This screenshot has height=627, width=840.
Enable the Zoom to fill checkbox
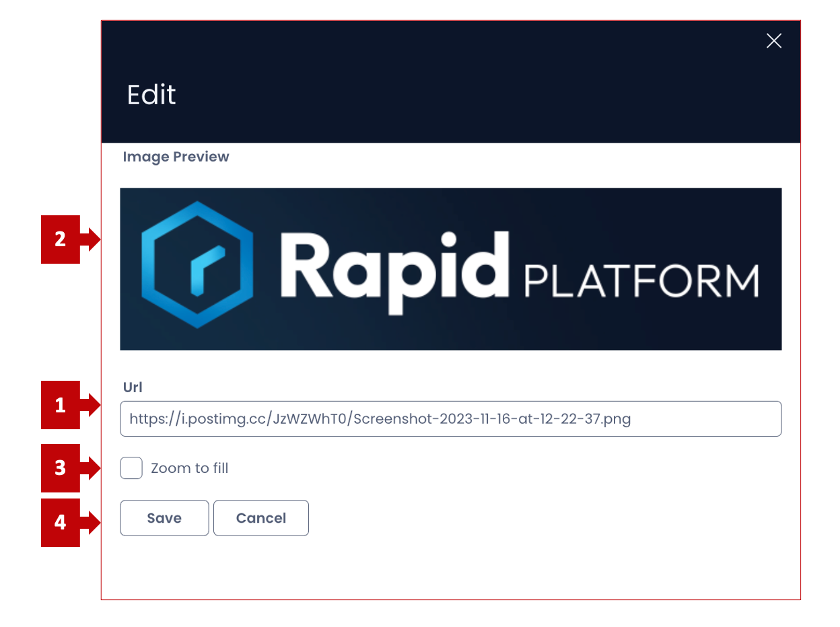[131, 468]
